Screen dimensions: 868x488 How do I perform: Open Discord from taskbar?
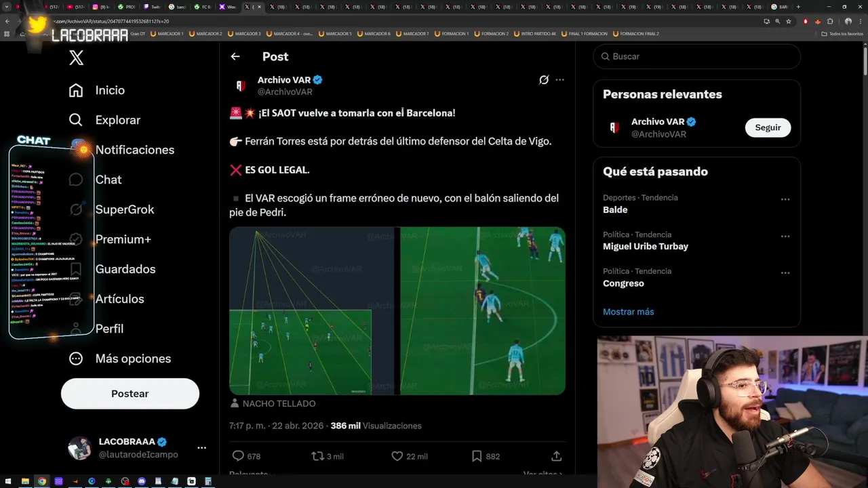142,481
